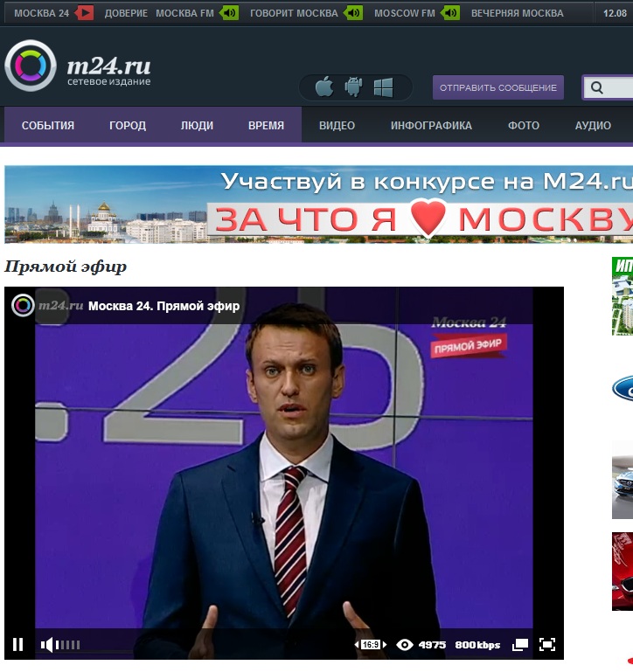
Task: Click the 4975 viewer count
Action: (432, 645)
